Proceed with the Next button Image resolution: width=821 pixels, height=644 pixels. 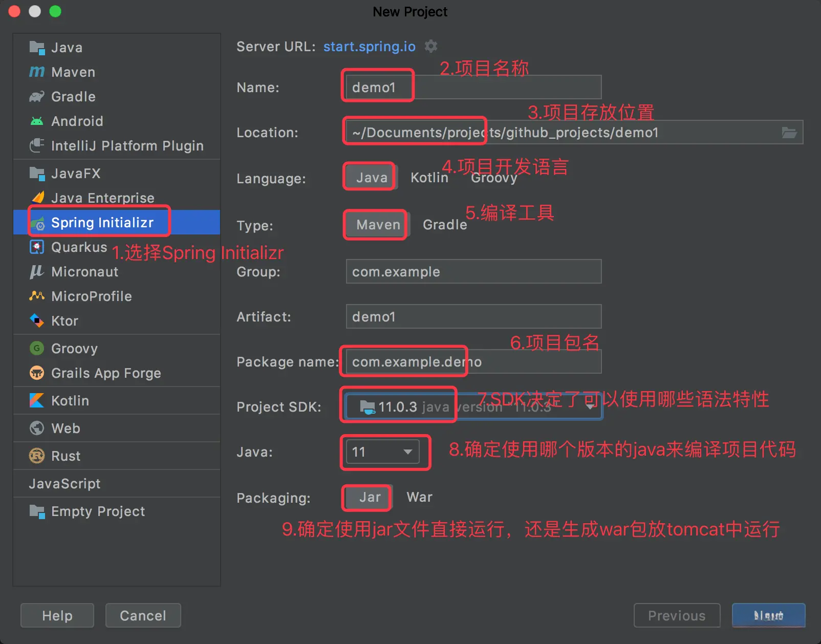coord(768,615)
